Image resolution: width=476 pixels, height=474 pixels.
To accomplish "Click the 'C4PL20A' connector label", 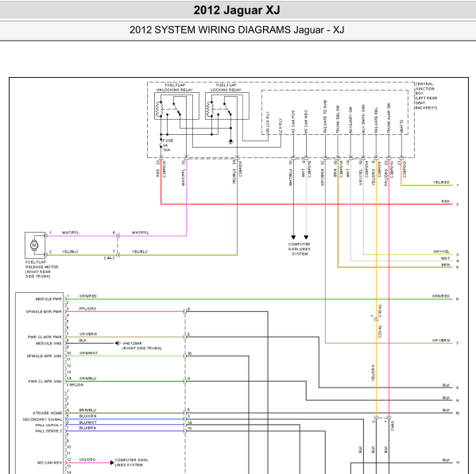I will tap(75, 384).
